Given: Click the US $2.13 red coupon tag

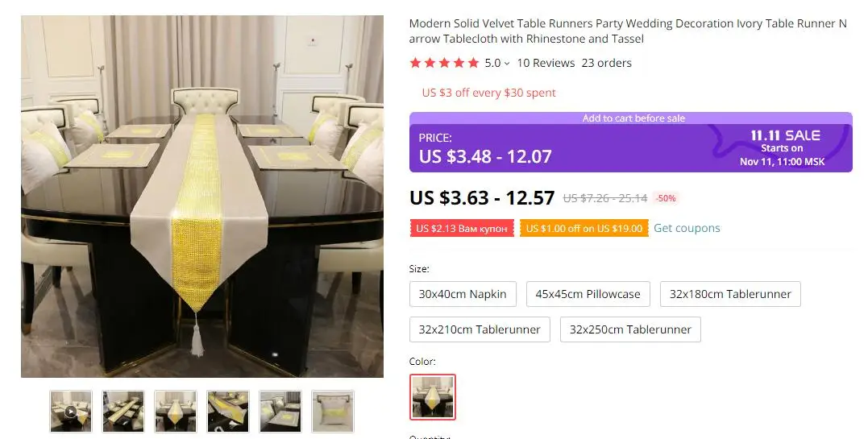Looking at the screenshot, I should point(462,228).
